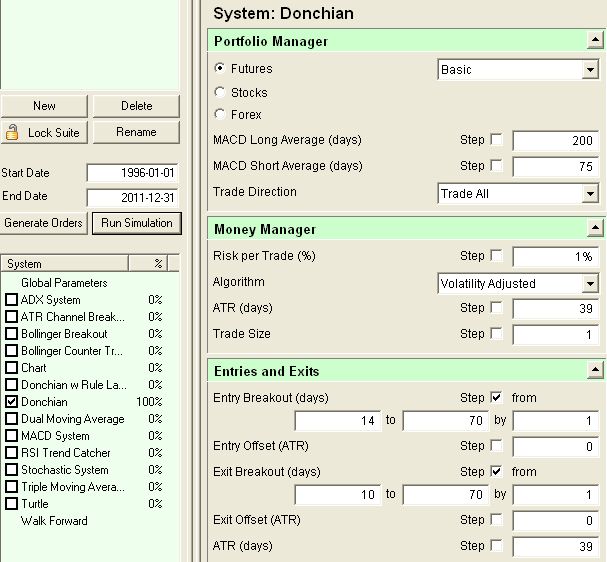The height and width of the screenshot is (562, 607).
Task: Select Global Parameters in system list
Action: (x=63, y=283)
